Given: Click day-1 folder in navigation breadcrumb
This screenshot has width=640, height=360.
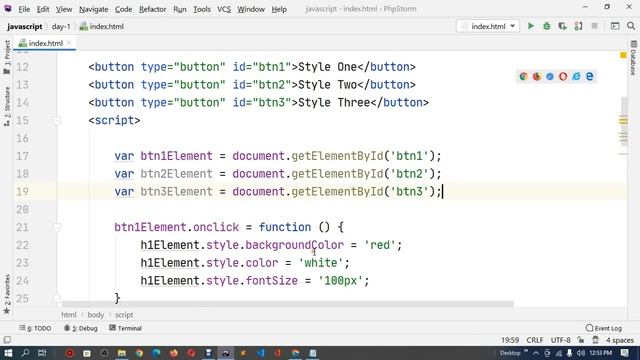Looking at the screenshot, I should click(61, 27).
